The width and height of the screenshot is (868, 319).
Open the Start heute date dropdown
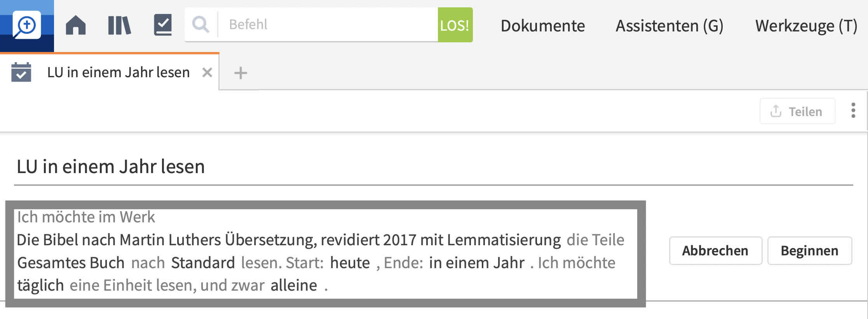pos(350,263)
